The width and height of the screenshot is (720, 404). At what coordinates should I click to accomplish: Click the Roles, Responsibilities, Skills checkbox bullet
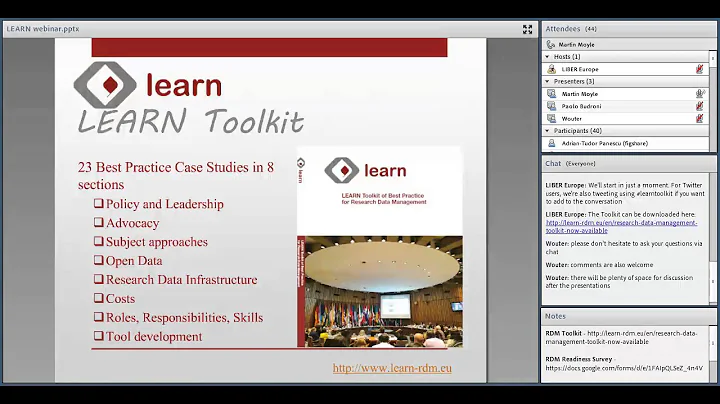click(x=98, y=317)
